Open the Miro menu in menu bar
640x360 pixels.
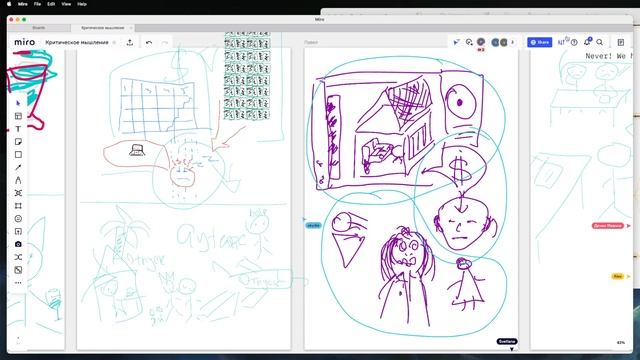click(22, 4)
